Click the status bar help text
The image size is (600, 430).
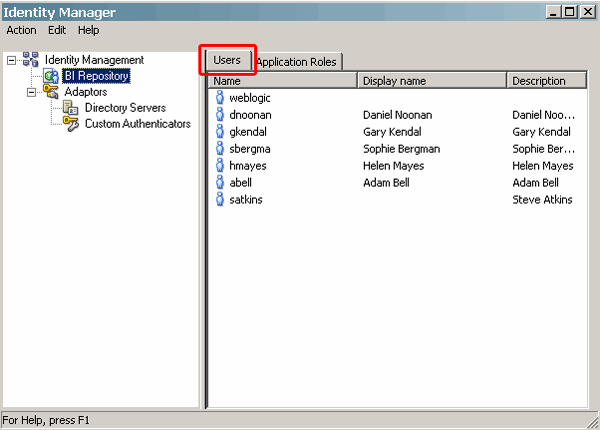point(46,420)
